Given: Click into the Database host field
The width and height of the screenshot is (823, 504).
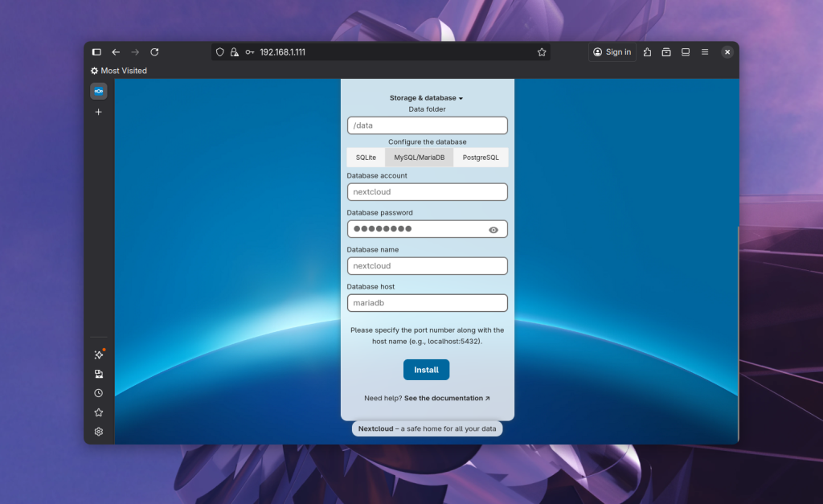Looking at the screenshot, I should (427, 303).
